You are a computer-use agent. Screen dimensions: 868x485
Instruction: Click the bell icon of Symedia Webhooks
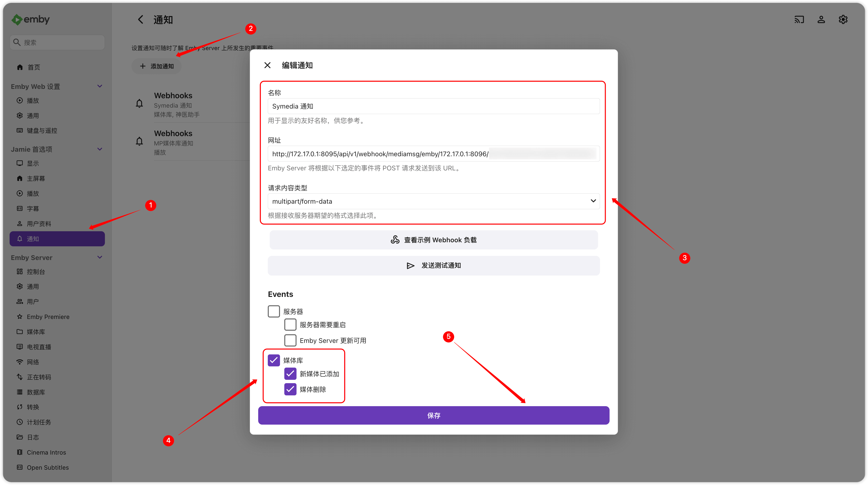click(139, 104)
